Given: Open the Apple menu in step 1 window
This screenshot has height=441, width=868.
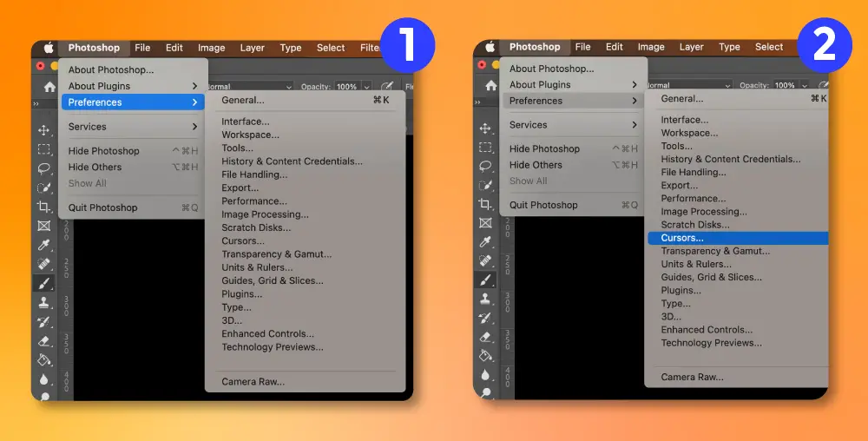Looking at the screenshot, I should click(x=49, y=48).
